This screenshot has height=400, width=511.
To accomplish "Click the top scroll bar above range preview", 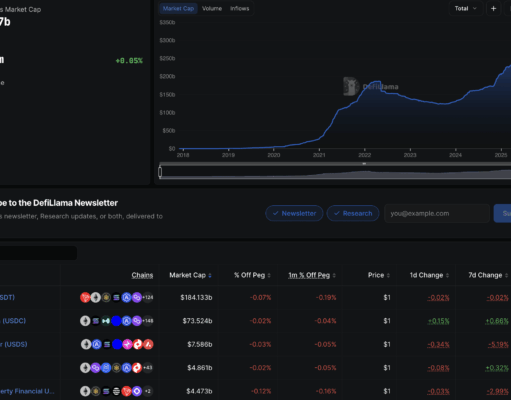I will pyautogui.click(x=335, y=164).
